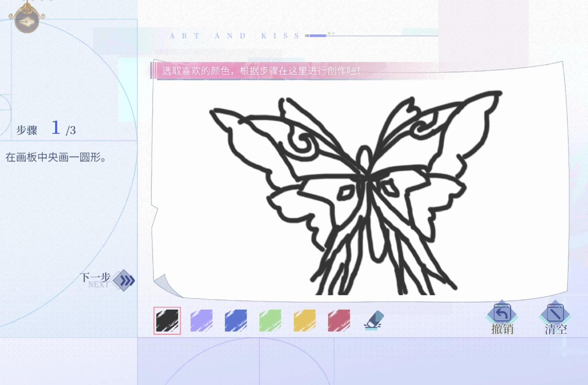Screen dimensions: 588x385
Task: Select the lavender purple crayon color
Action: coord(201,320)
